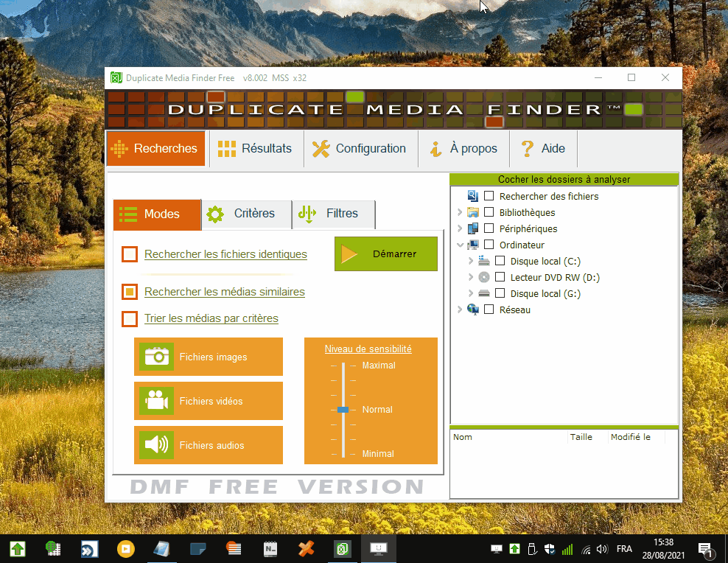This screenshot has height=563, width=728.
Task: Click Trier les médias par critères link
Action: (211, 318)
